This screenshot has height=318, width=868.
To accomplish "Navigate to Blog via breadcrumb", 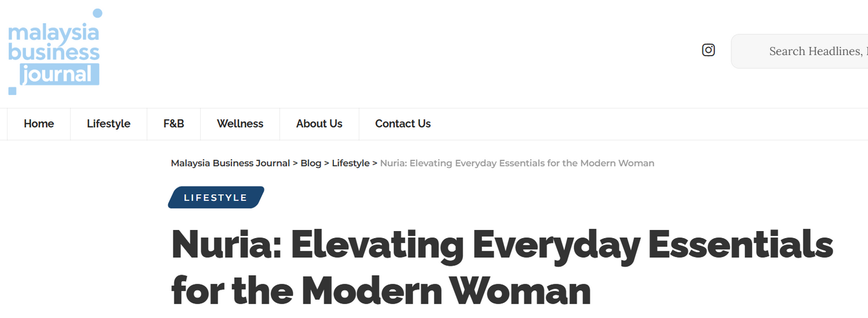I will pyautogui.click(x=311, y=163).
